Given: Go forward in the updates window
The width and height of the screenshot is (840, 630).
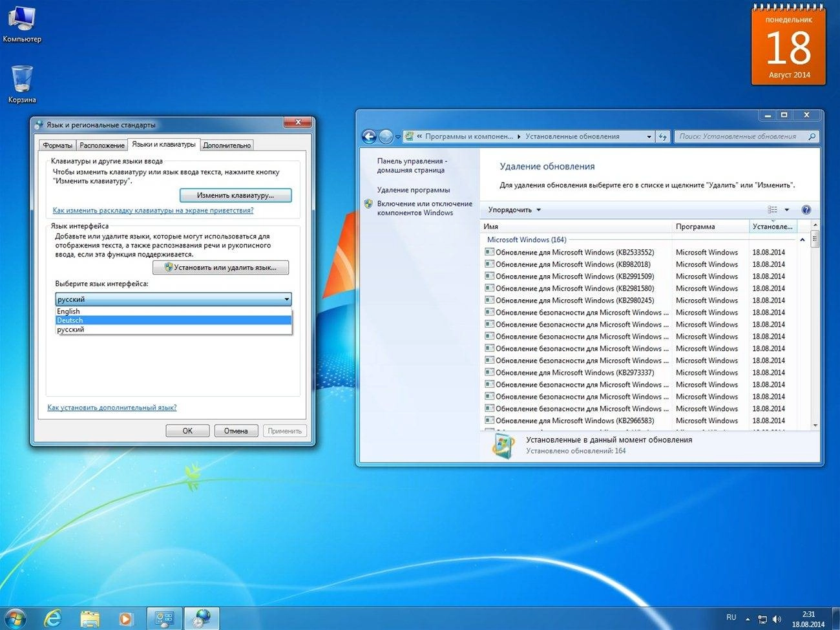Looking at the screenshot, I should [386, 136].
